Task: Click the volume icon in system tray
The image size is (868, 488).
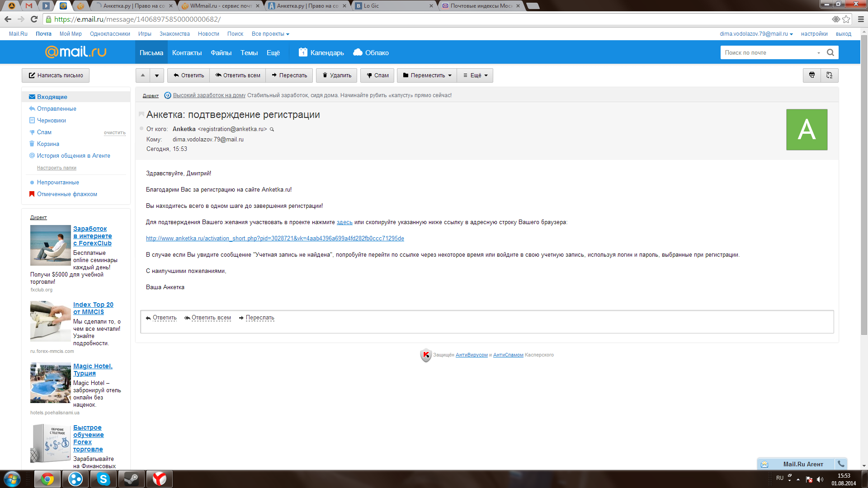Action: point(820,479)
